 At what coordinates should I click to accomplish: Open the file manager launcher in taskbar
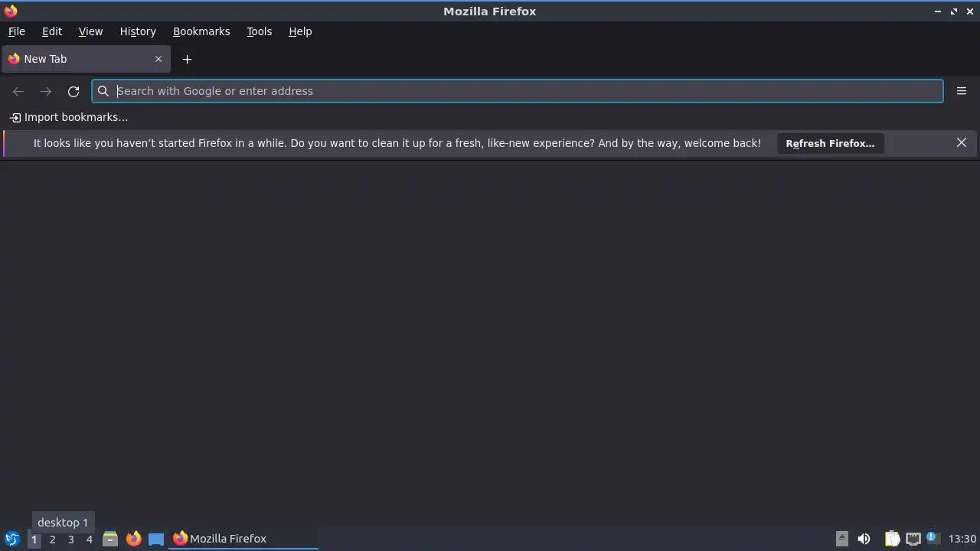tap(110, 539)
